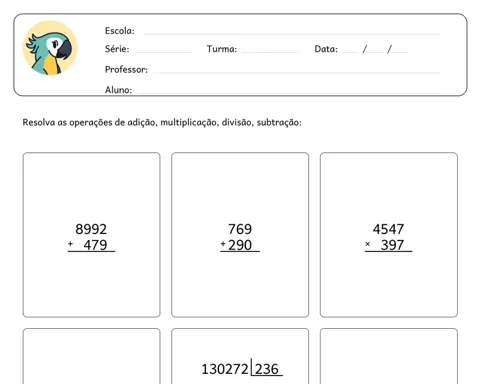
Task: Select the 8992 + 479 exercise box
Action: 92,235
